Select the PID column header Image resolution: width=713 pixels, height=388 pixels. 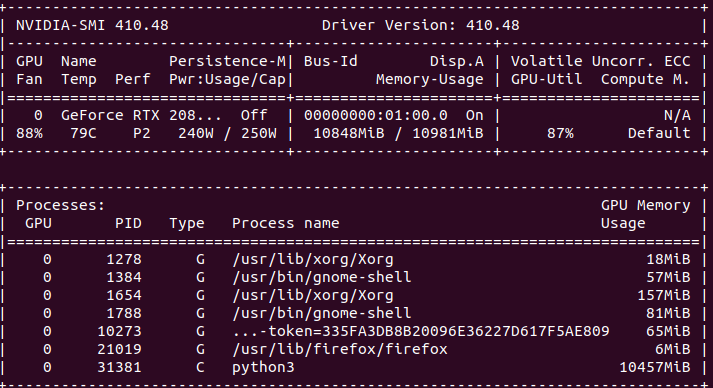coord(128,223)
